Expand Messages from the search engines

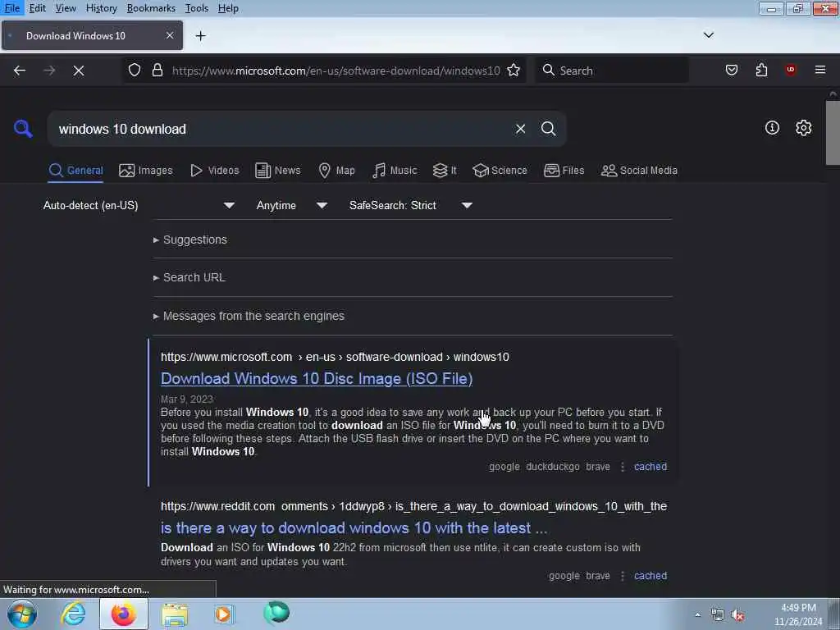[x=249, y=316]
